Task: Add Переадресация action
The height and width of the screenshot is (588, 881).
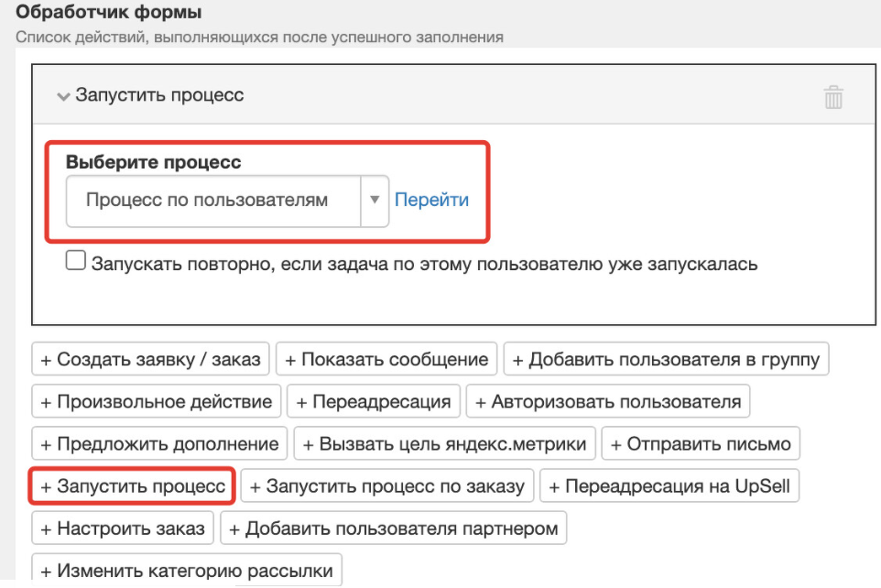Action: coord(374,401)
